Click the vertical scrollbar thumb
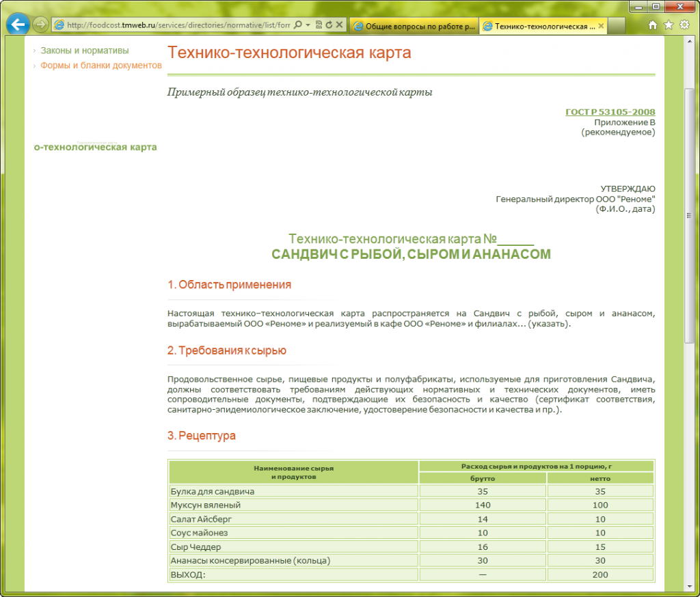Viewport: 700px width, 597px height. click(x=690, y=216)
